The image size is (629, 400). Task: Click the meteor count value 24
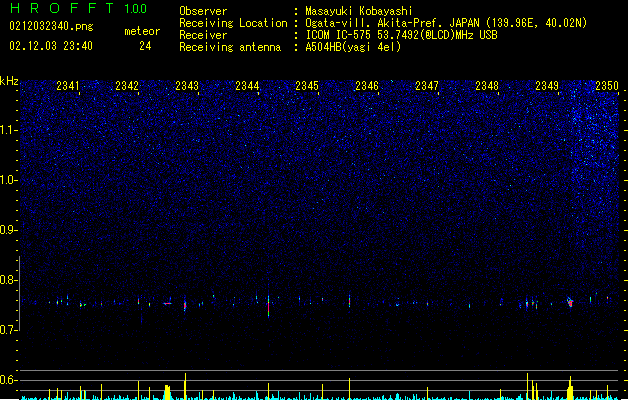coord(145,46)
